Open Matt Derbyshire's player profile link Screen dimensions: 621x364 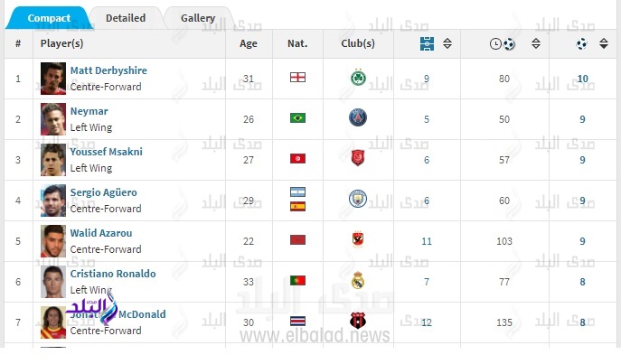click(x=108, y=70)
